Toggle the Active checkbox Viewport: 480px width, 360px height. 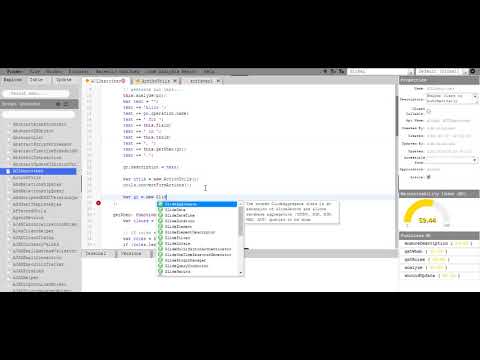coord(429,177)
